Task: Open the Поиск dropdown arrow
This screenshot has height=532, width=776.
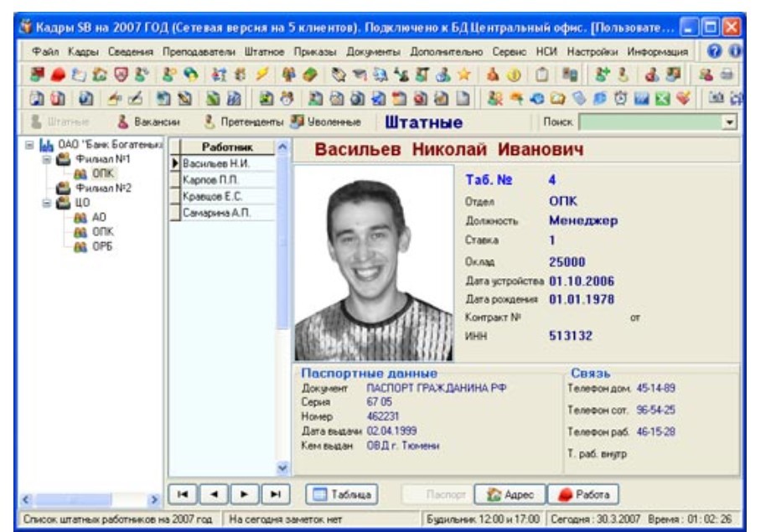Action: point(728,122)
